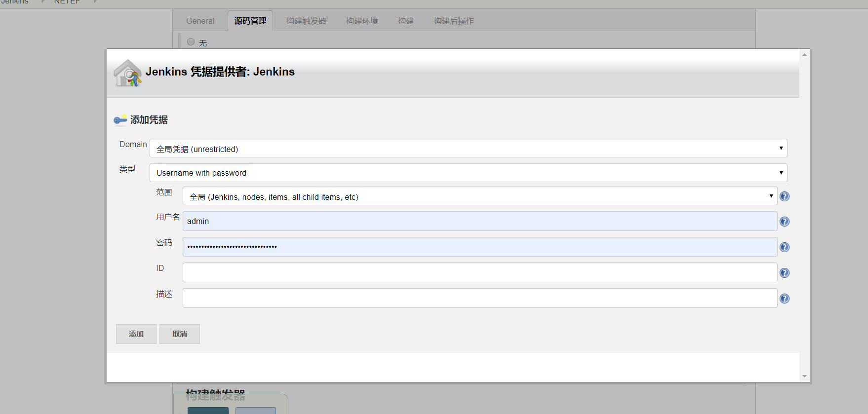Click the Jenkins credentials provider house icon
The width and height of the screenshot is (868, 414).
pos(128,73)
